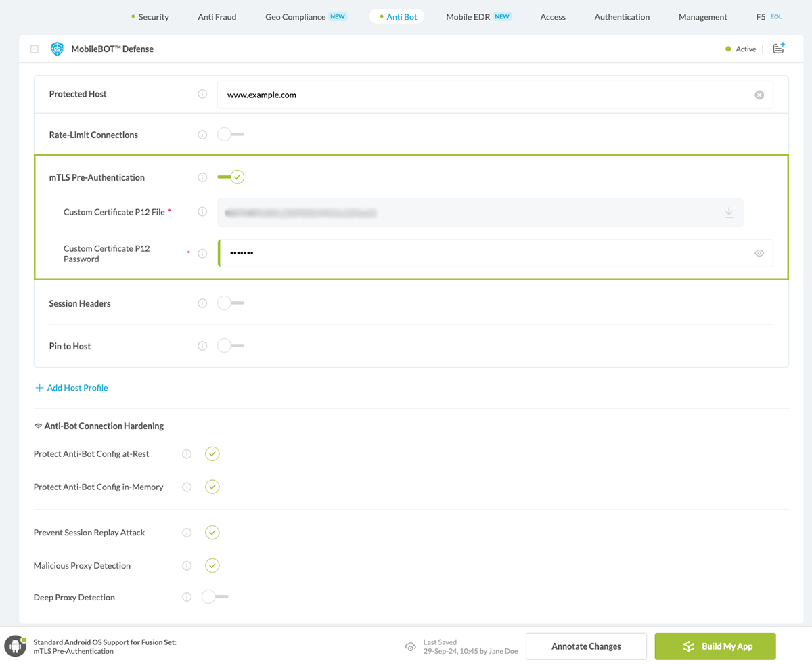Viewport: 812px width, 664px height.
Task: Click the add annotation note icon
Action: tap(779, 48)
